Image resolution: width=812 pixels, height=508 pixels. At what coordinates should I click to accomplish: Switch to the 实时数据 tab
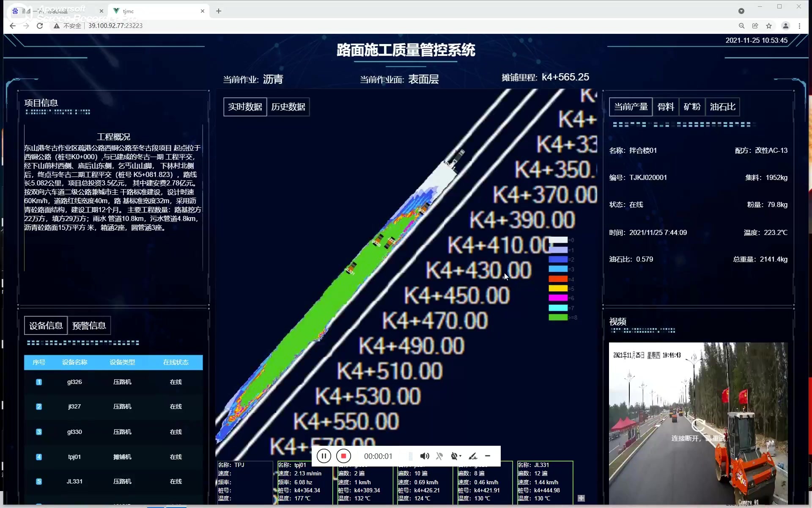coord(245,107)
